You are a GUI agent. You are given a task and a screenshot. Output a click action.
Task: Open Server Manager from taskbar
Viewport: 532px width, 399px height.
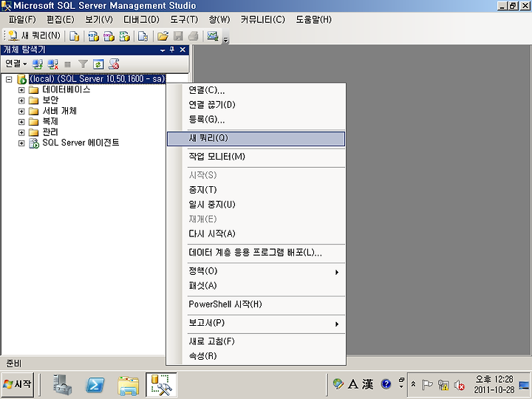[x=62, y=385]
